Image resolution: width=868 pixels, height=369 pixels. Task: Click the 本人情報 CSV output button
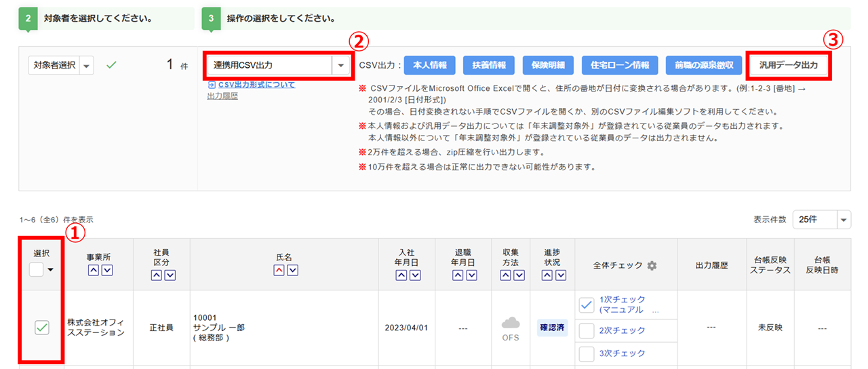[x=429, y=65]
